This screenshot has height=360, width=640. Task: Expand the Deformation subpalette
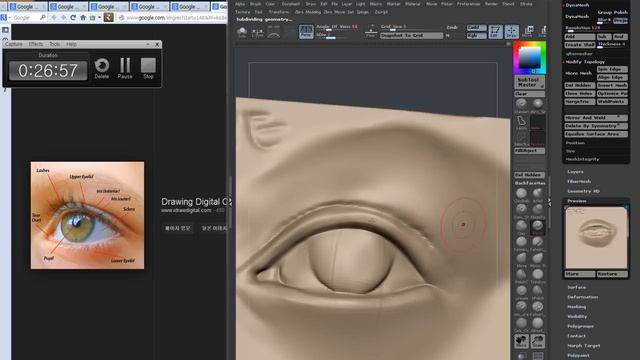pos(582,297)
